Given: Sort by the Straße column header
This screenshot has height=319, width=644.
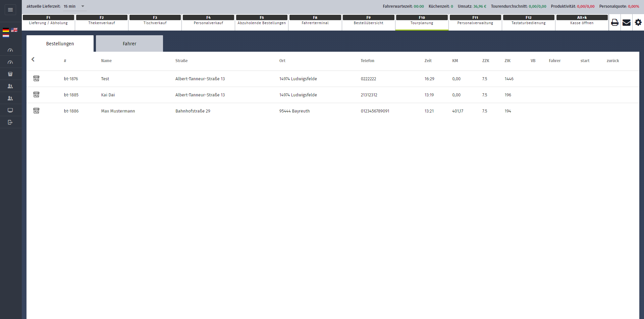Looking at the screenshot, I should point(181,61).
